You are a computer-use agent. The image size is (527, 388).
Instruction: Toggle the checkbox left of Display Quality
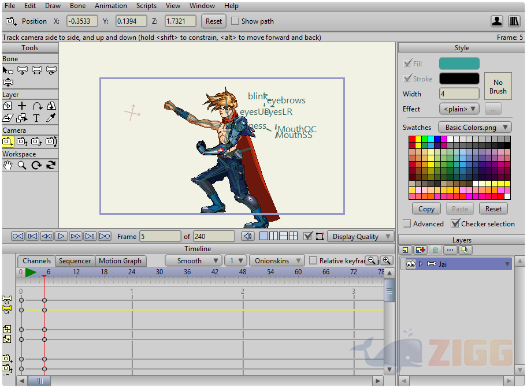(308, 236)
